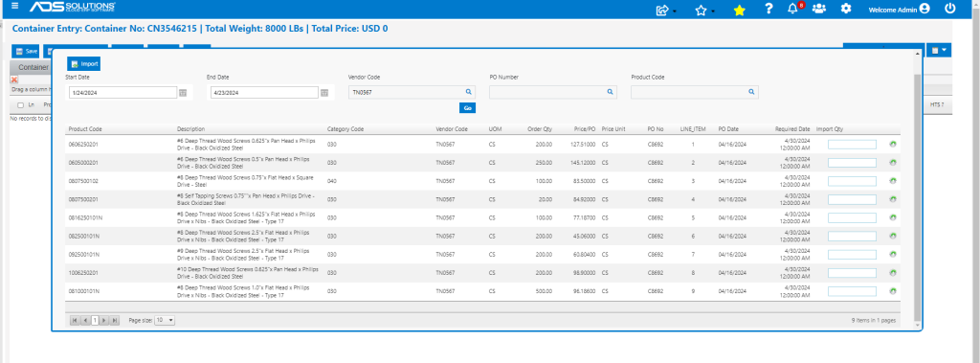Viewport: 980px width, 363px height.
Task: Click the Import button
Action: coord(84,64)
